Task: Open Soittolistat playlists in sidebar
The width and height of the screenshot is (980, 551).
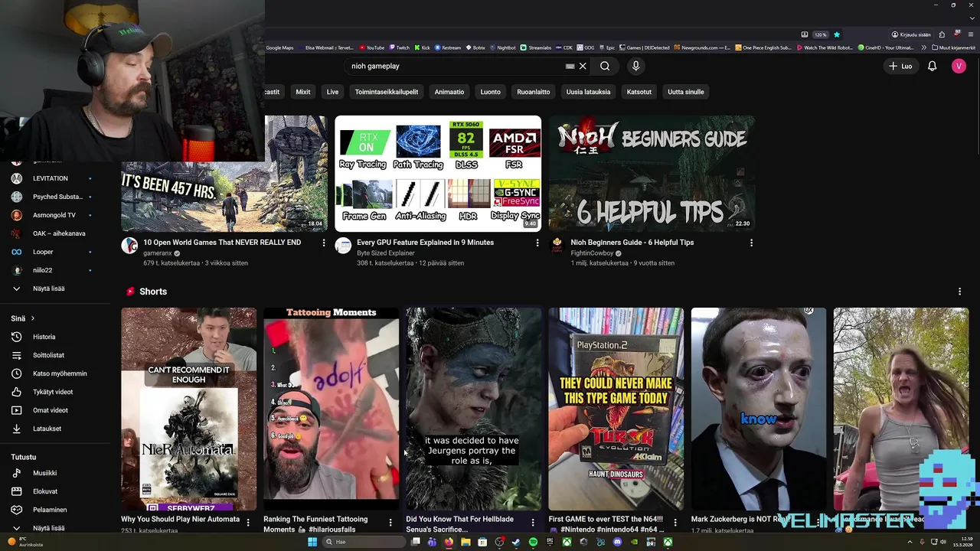Action: click(54, 355)
